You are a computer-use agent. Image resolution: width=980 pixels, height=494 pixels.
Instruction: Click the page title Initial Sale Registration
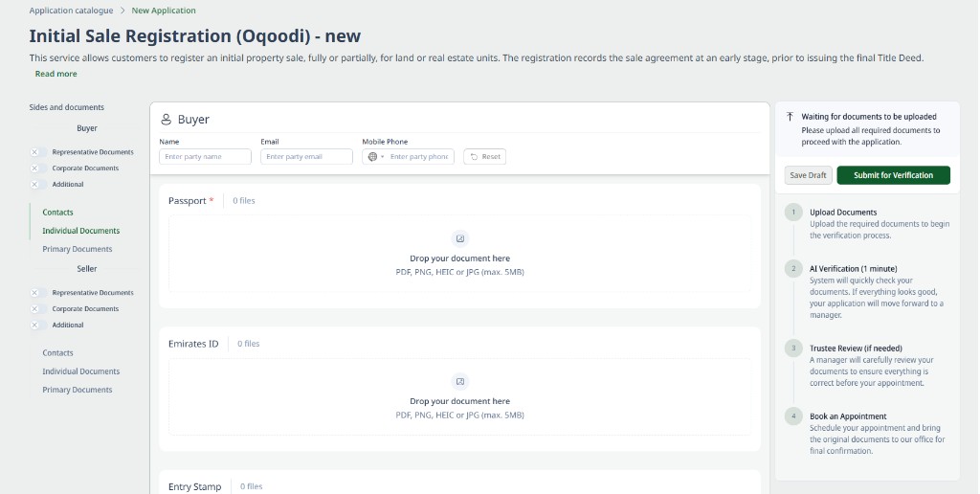[x=195, y=35]
